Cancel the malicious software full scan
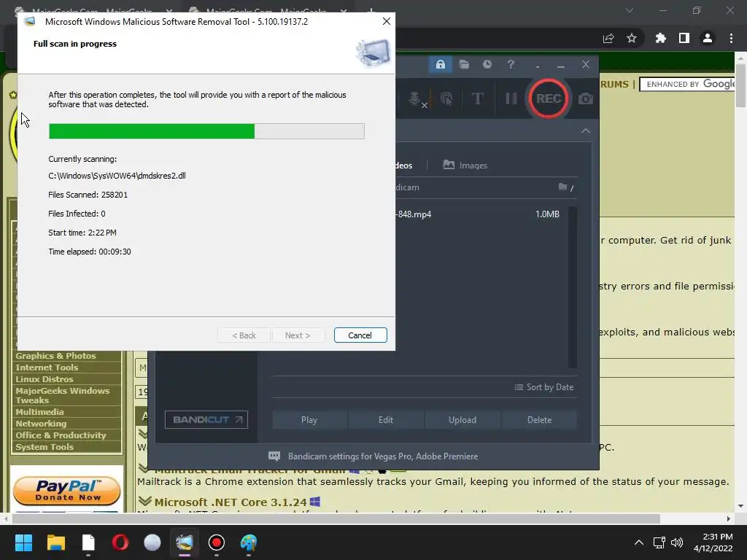 (x=360, y=335)
